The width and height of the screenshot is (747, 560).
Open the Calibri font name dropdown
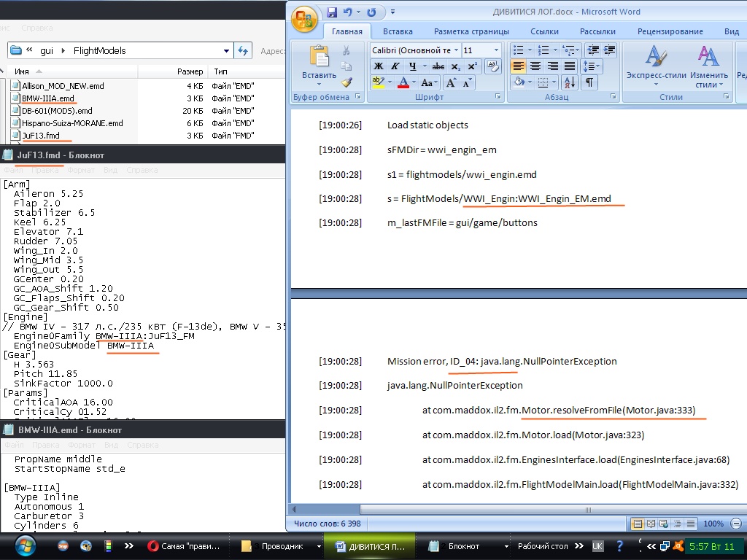point(456,50)
